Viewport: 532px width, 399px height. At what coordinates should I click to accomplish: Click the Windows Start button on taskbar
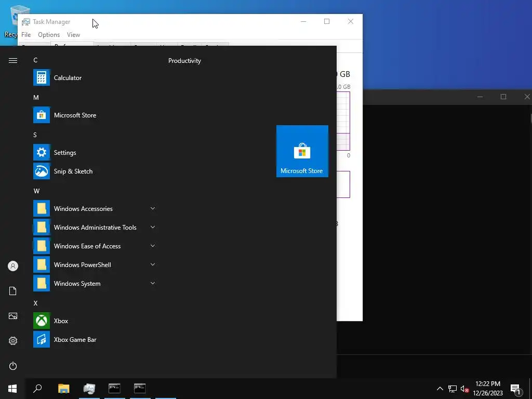(x=12, y=389)
